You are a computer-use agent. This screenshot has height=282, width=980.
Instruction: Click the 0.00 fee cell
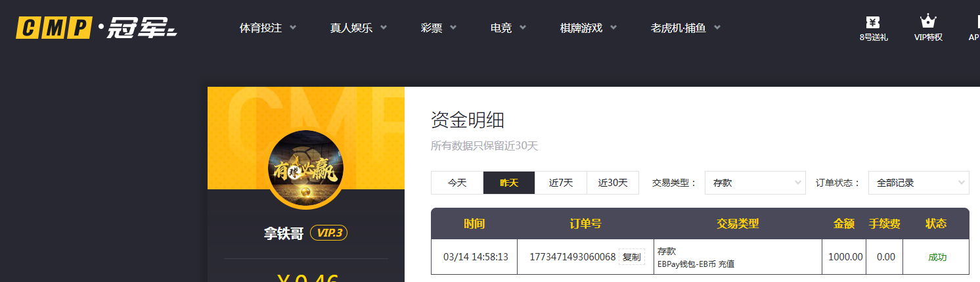tap(885, 257)
